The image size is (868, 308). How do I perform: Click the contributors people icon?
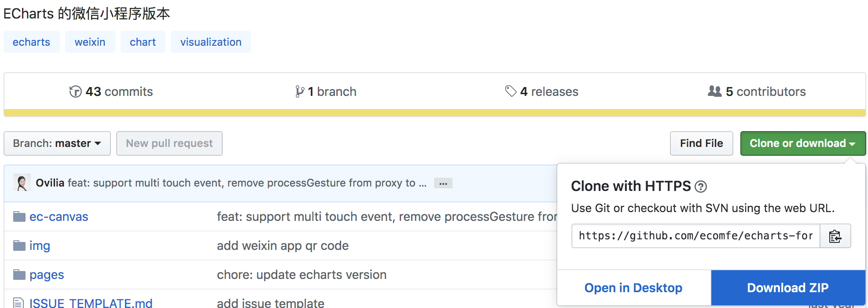(715, 91)
